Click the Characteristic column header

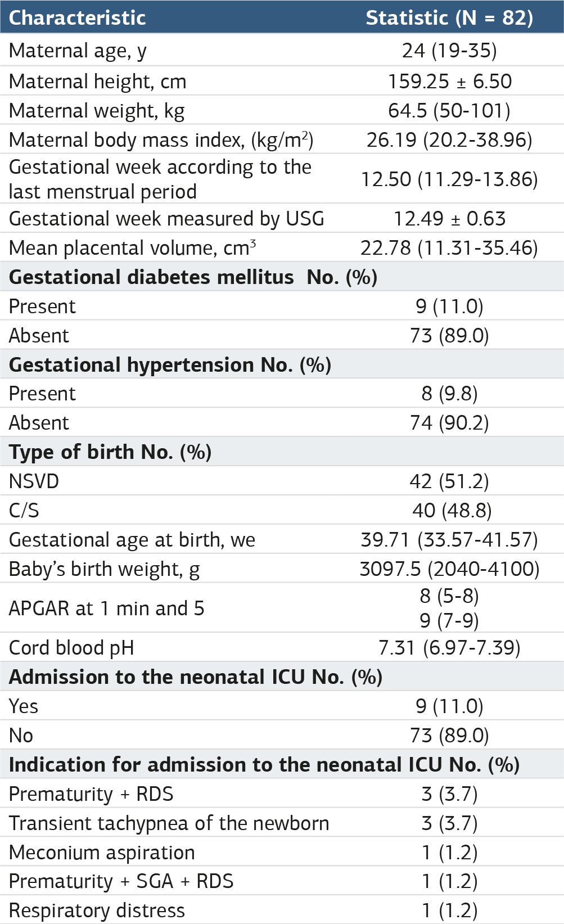tap(77, 18)
